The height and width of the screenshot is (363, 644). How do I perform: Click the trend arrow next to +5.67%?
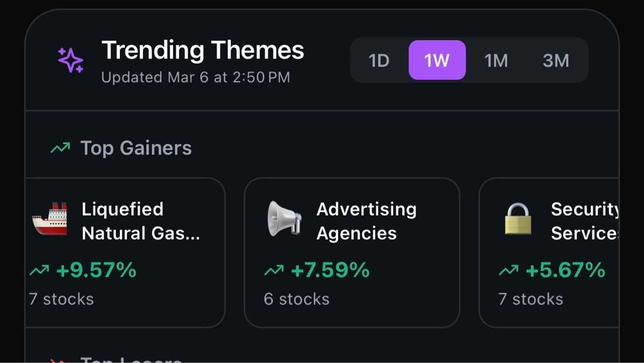click(x=509, y=270)
